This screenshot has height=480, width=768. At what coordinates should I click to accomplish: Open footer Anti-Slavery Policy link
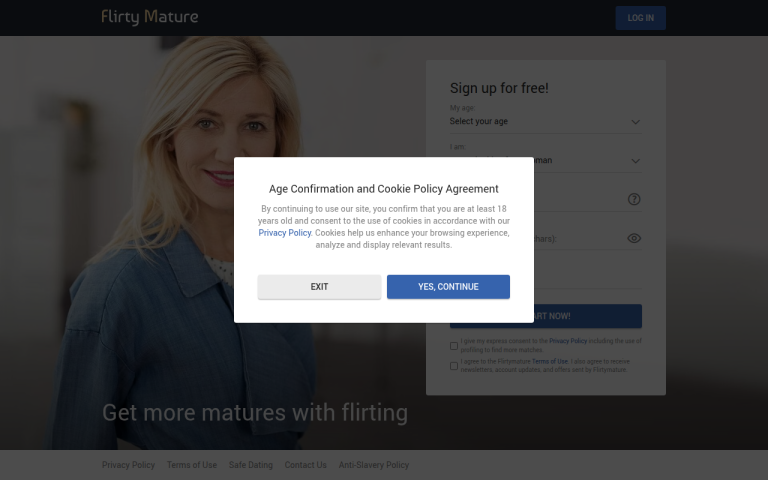(x=374, y=465)
